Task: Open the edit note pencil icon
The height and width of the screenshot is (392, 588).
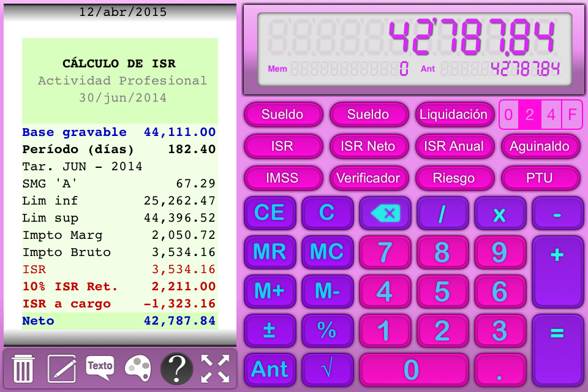Action: (62, 368)
